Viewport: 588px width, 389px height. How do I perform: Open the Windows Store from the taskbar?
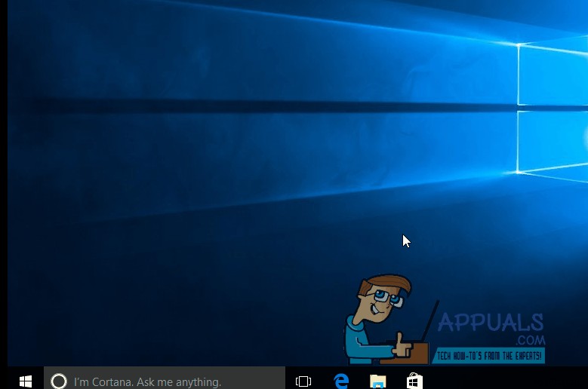pos(414,381)
